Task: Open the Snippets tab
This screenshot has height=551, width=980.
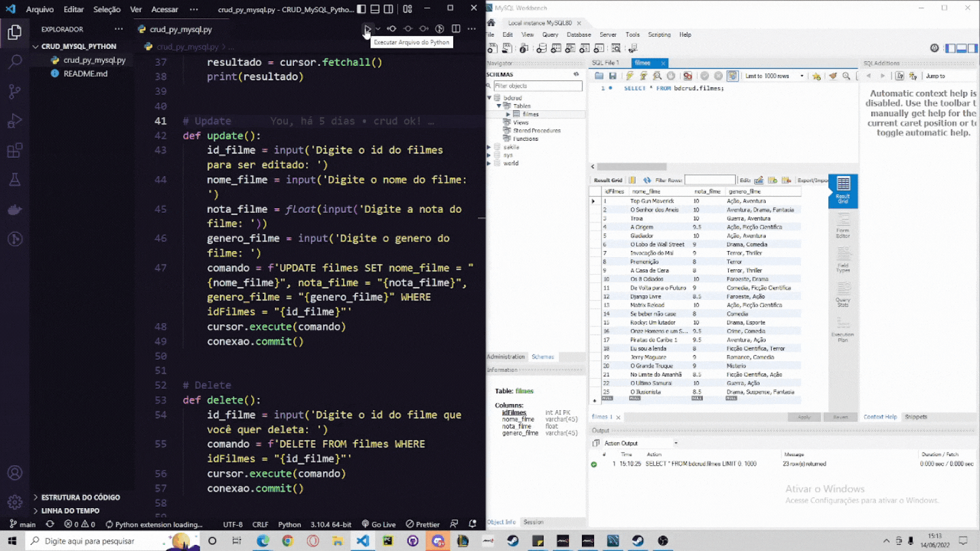Action: [915, 417]
